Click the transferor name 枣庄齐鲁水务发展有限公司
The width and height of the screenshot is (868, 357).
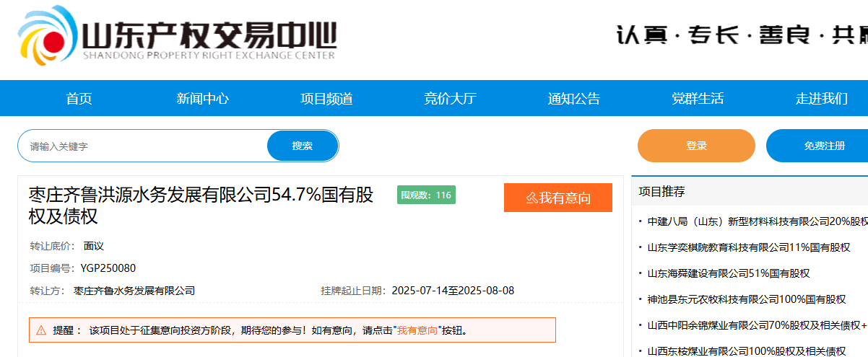coord(134,291)
